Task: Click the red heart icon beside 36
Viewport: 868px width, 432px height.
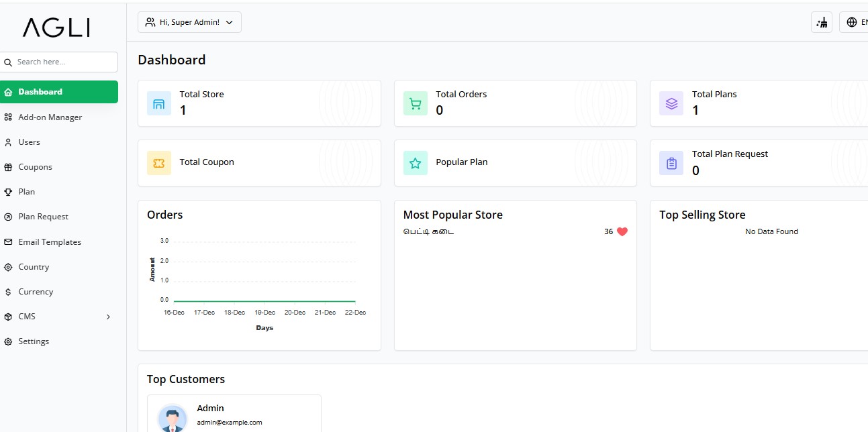Action: pyautogui.click(x=622, y=231)
